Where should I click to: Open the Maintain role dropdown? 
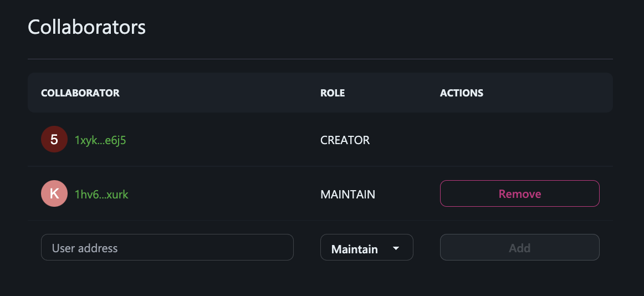pos(367,248)
